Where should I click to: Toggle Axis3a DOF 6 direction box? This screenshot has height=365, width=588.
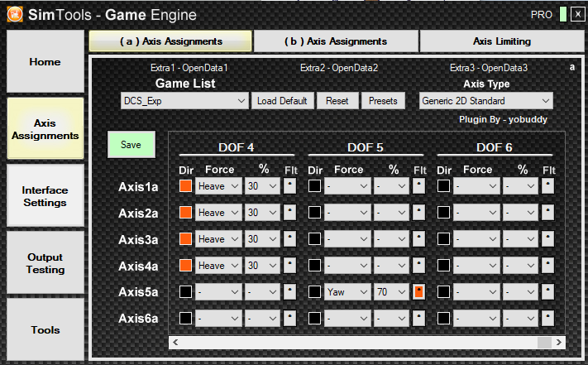click(443, 239)
